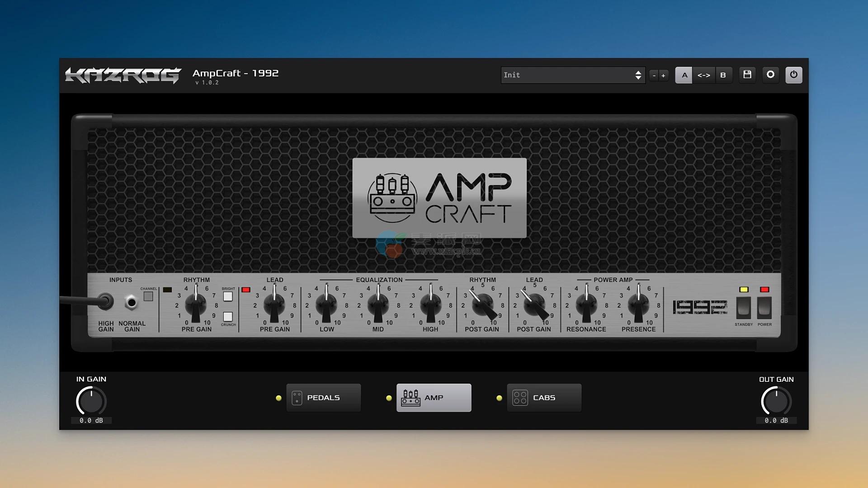
Task: Select preset slot B
Action: click(722, 75)
